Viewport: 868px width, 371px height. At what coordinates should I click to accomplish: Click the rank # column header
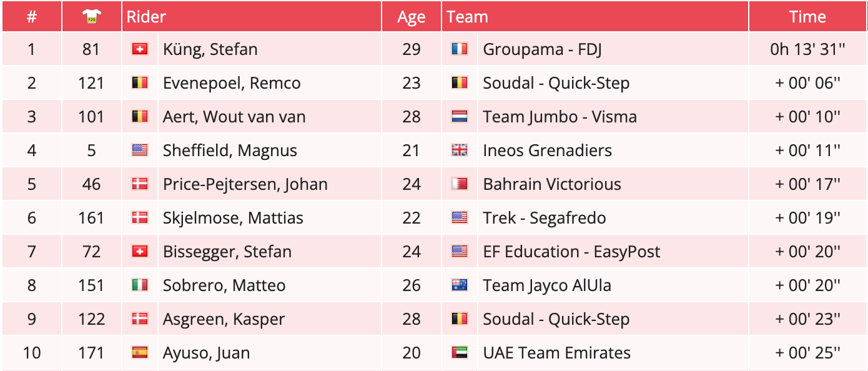click(x=32, y=17)
